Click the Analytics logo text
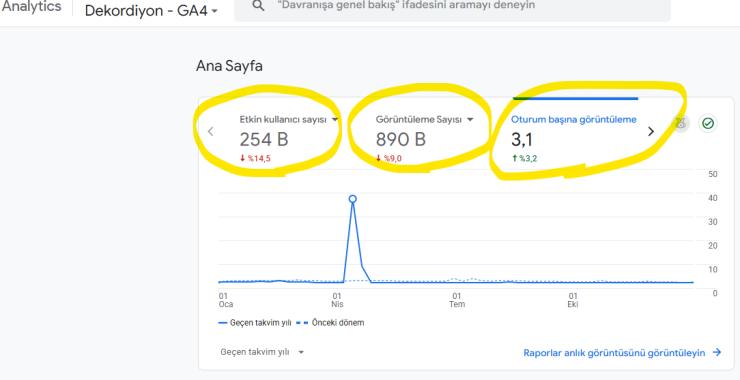Image resolution: width=740 pixels, height=380 pixels. click(32, 7)
